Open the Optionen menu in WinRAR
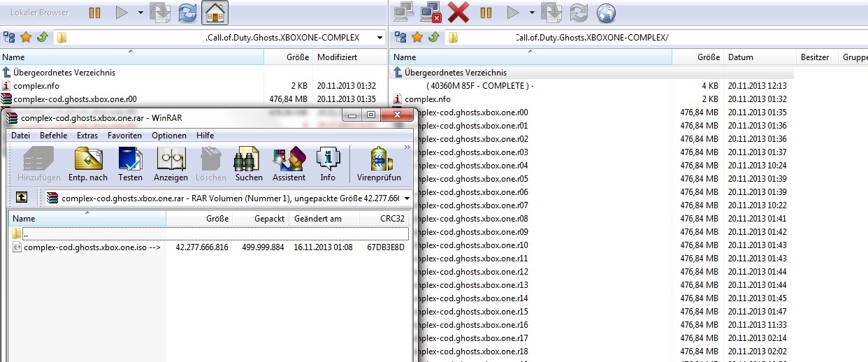The height and width of the screenshot is (362, 868). point(169,136)
